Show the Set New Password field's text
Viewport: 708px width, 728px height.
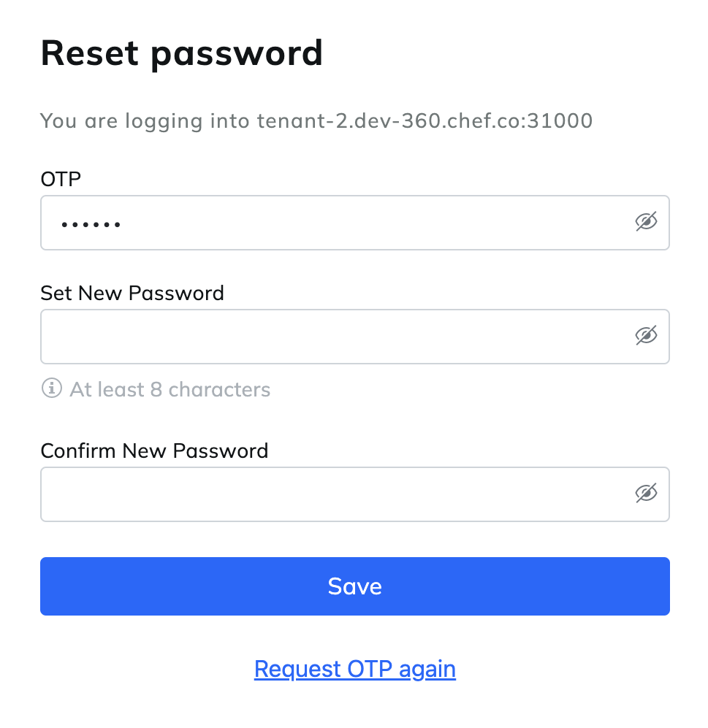646,336
